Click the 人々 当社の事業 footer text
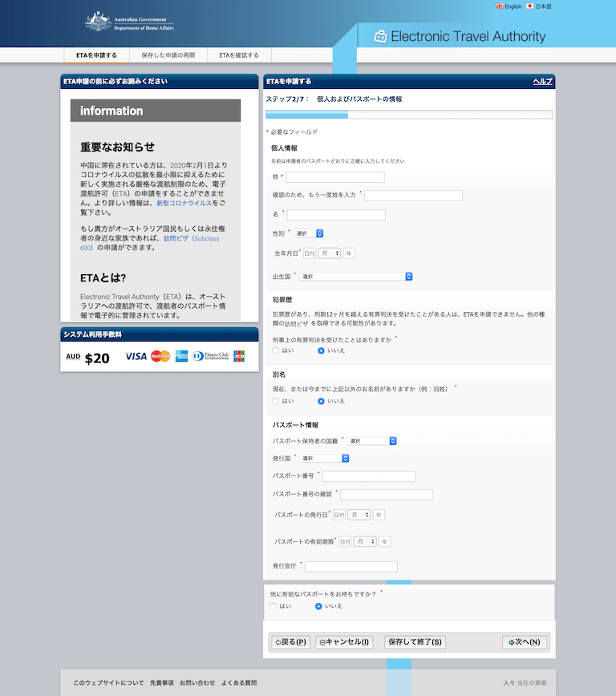The width and height of the screenshot is (616, 696). 525,682
